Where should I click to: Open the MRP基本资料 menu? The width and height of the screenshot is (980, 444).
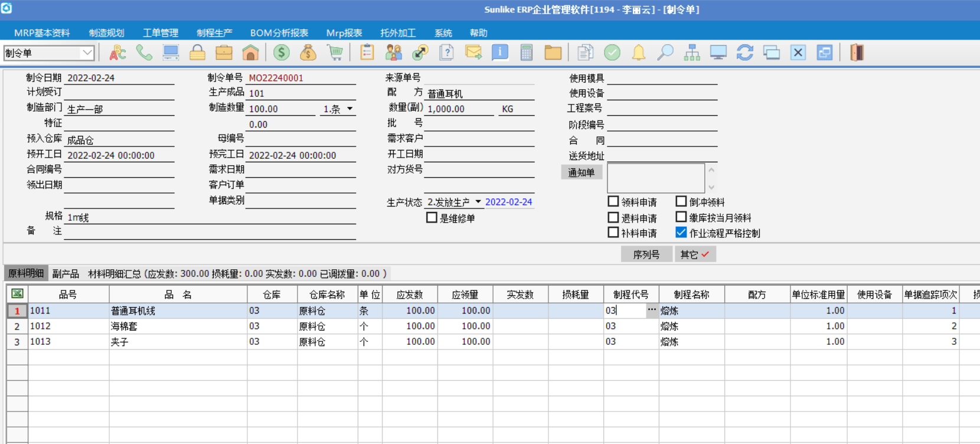click(42, 33)
